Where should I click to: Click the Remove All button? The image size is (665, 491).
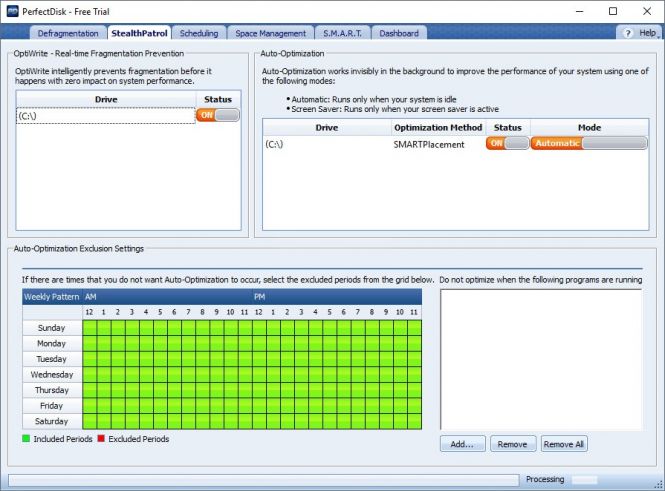(x=564, y=444)
